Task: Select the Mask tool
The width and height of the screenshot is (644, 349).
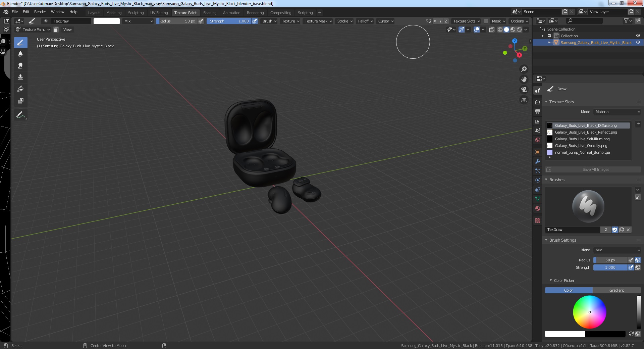Action: pyautogui.click(x=20, y=101)
